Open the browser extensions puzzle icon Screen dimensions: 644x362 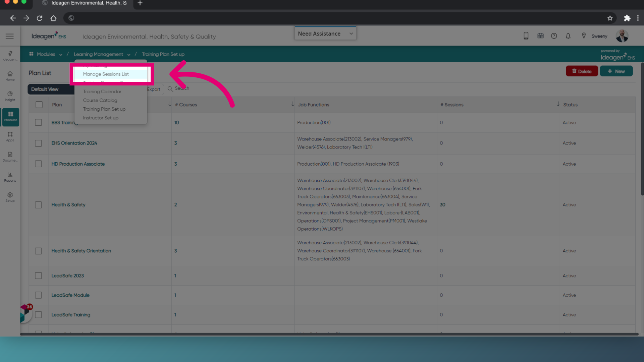point(627,18)
